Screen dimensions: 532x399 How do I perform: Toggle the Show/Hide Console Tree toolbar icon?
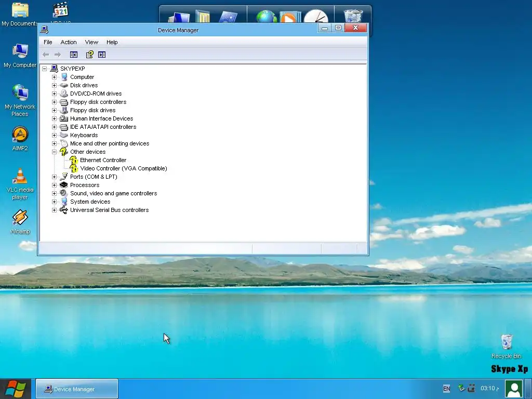tap(74, 55)
